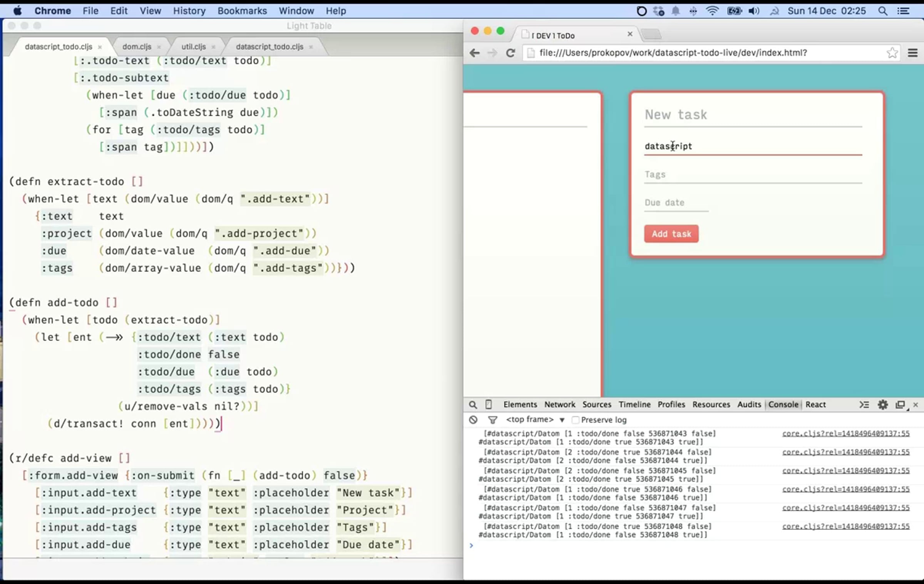The width and height of the screenshot is (924, 584).
Task: Clear the console log icon
Action: pos(473,420)
